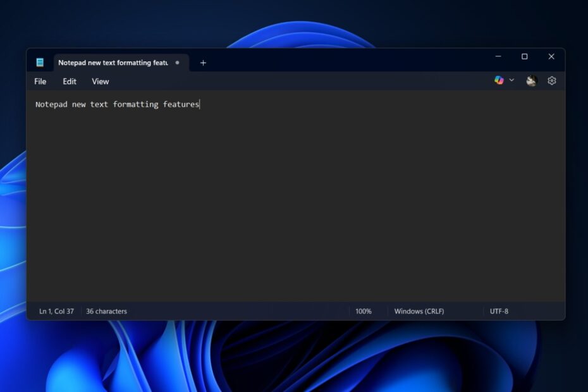Open the Copilot icon in Notepad toolbar
Image resolution: width=588 pixels, height=392 pixels.
[499, 80]
